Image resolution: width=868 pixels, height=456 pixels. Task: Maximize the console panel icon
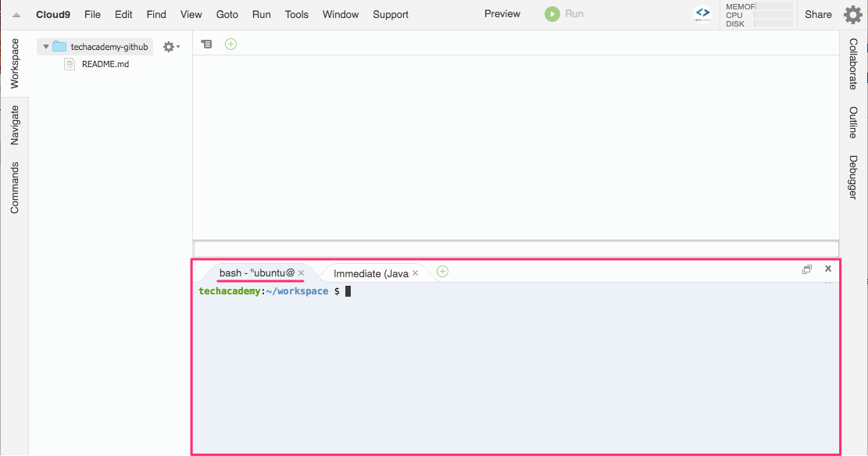click(x=806, y=269)
